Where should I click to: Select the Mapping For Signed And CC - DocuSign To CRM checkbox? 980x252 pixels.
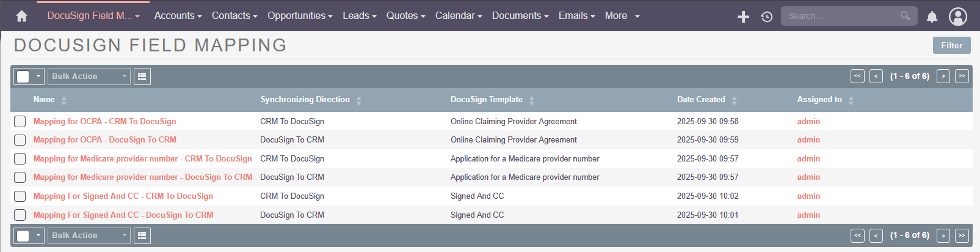20,215
